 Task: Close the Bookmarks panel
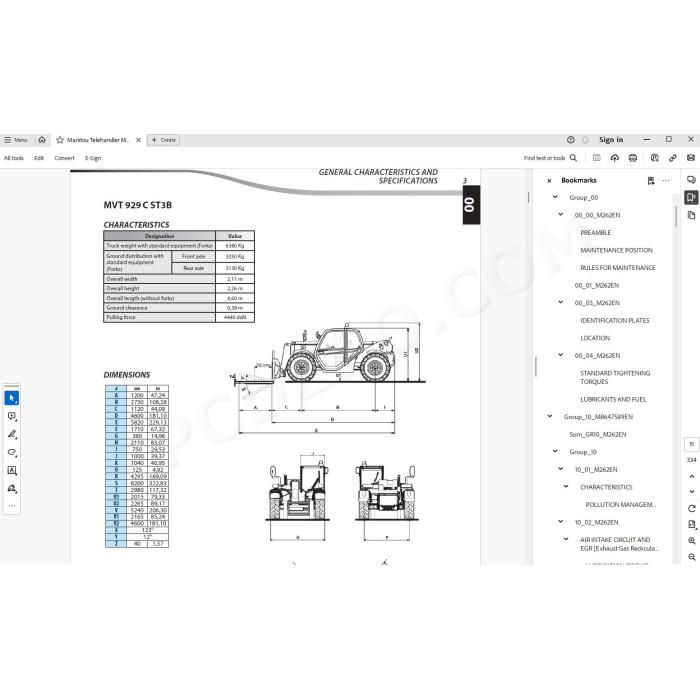pyautogui.click(x=550, y=181)
